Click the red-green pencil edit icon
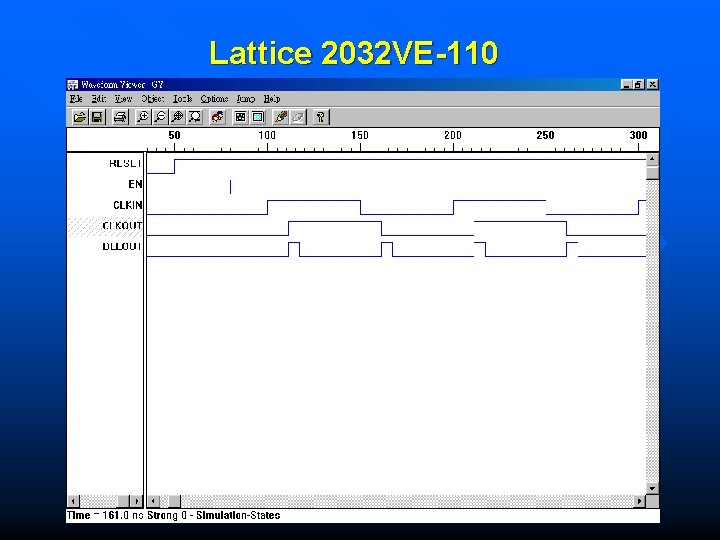Viewport: 720px width, 540px height. (281, 117)
